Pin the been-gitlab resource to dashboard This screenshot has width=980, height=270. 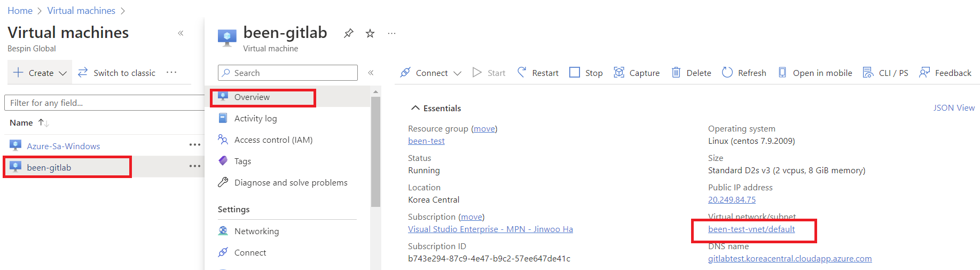(x=348, y=33)
